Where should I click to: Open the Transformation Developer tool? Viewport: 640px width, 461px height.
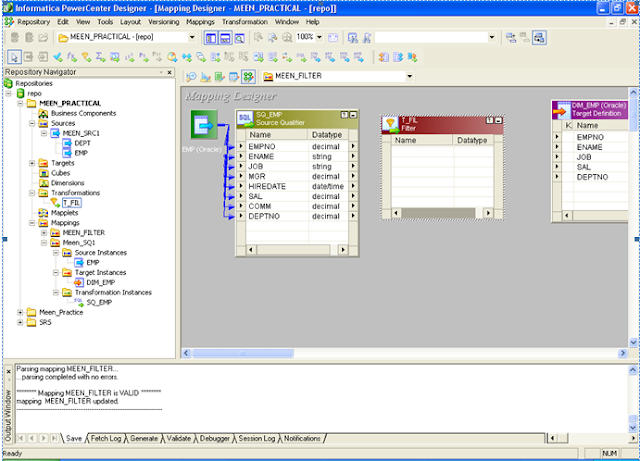click(x=220, y=76)
